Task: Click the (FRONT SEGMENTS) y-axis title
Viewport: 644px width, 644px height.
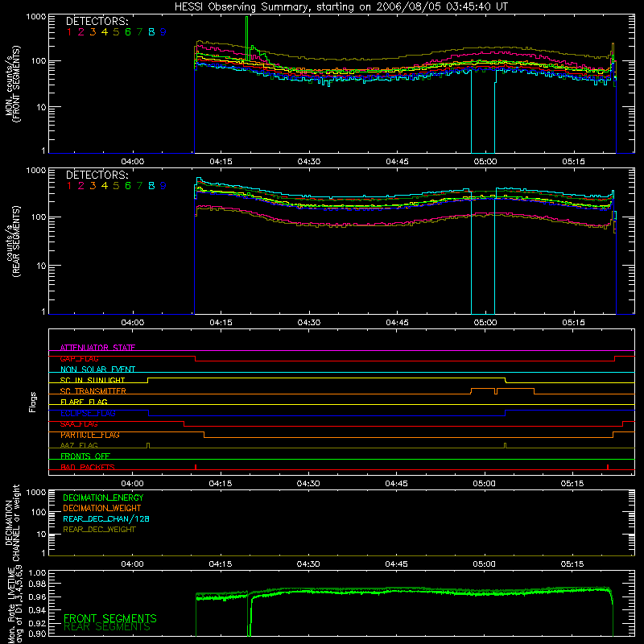Action: pos(17,84)
